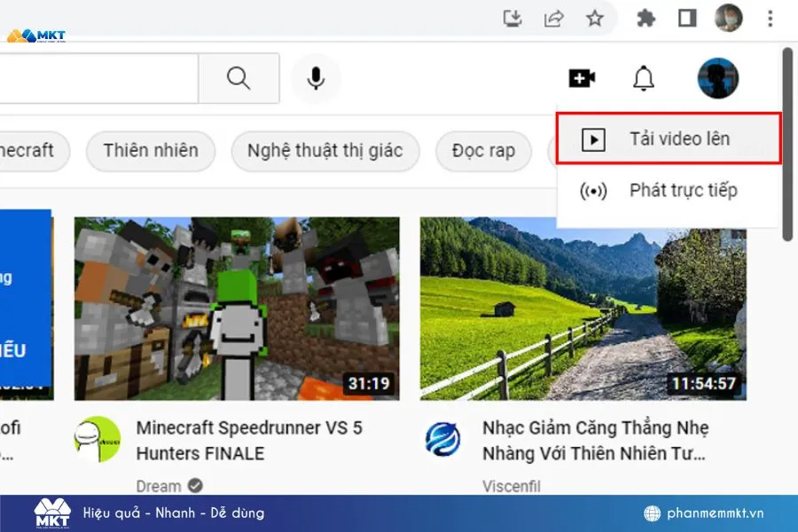Click the YouTube search magnifier icon

(239, 78)
